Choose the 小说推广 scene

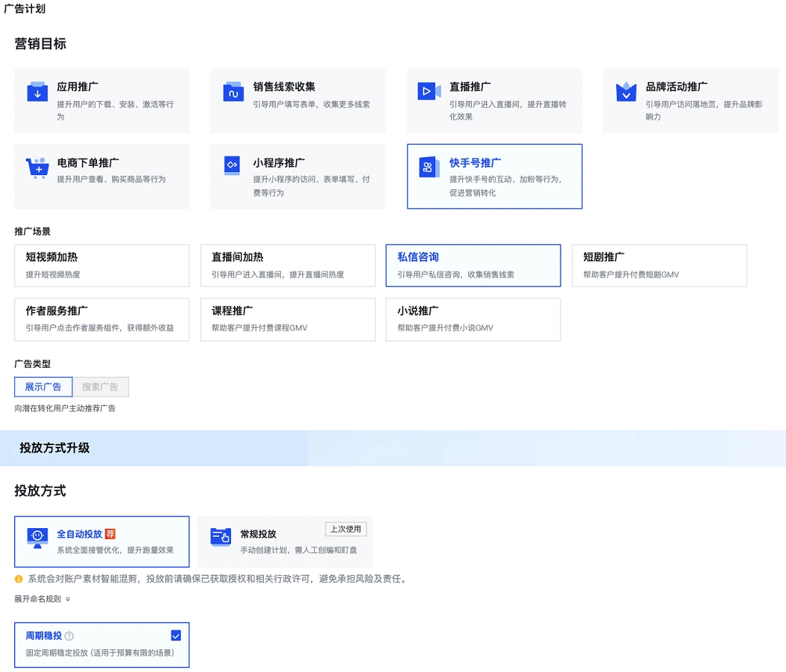click(x=473, y=319)
